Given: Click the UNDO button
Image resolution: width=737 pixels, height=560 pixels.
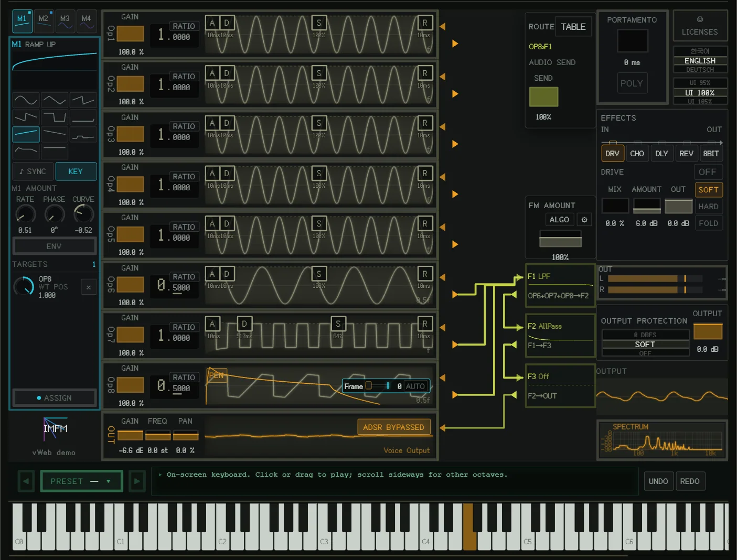Looking at the screenshot, I should (x=658, y=481).
